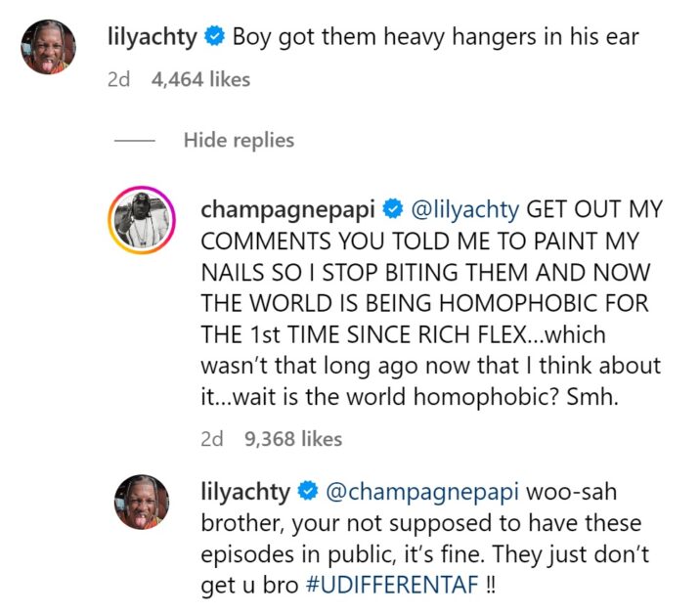Click the verified badge next to the top lilyachty
The width and height of the screenshot is (700, 614).
click(x=214, y=36)
